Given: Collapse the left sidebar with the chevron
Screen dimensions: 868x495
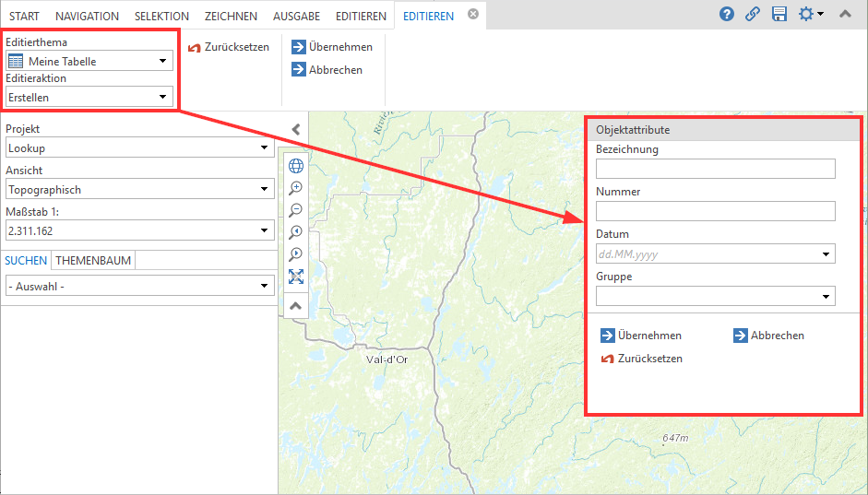Looking at the screenshot, I should (x=295, y=130).
